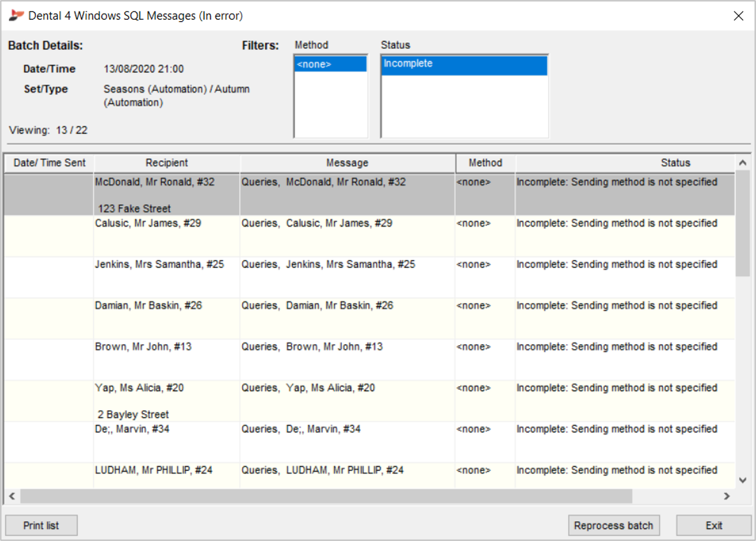
Task: Click the Seasons (Automation) / Autumn set type text
Action: [x=177, y=96]
